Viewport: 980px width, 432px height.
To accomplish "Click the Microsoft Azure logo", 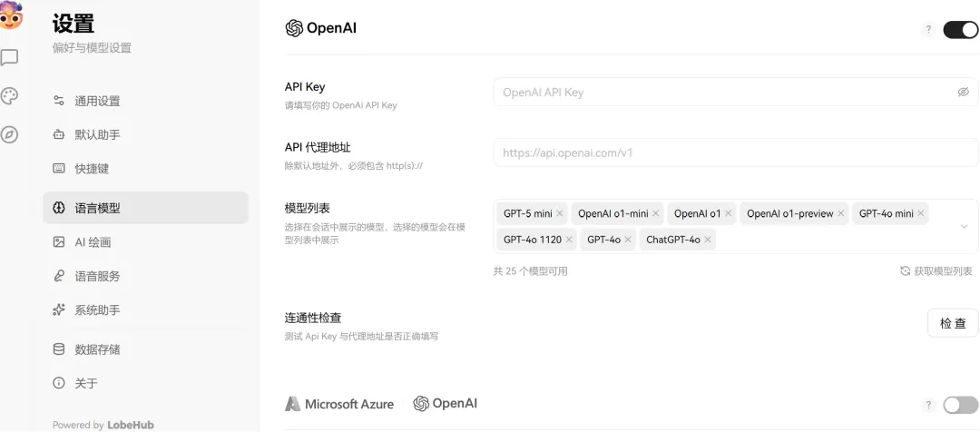I will point(339,404).
